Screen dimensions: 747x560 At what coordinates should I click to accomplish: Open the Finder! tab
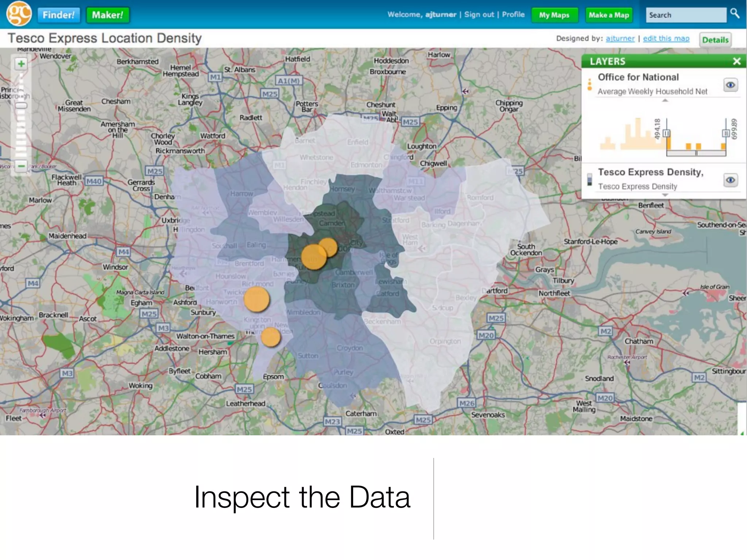58,15
